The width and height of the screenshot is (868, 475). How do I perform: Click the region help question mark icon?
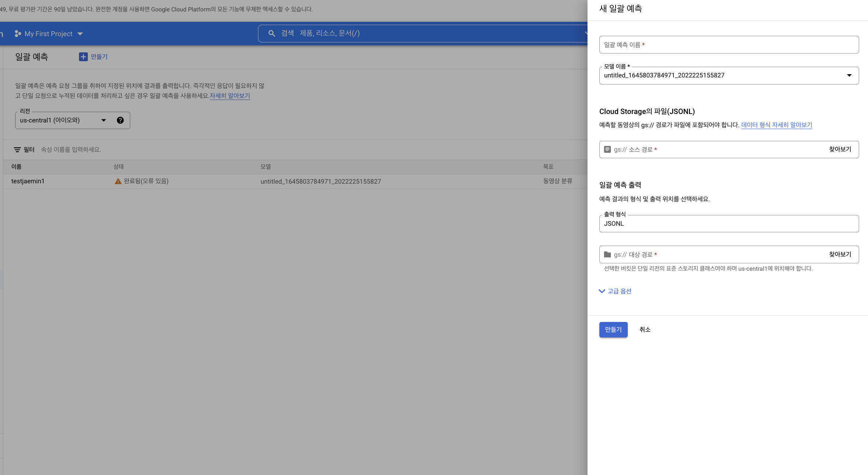coord(120,120)
